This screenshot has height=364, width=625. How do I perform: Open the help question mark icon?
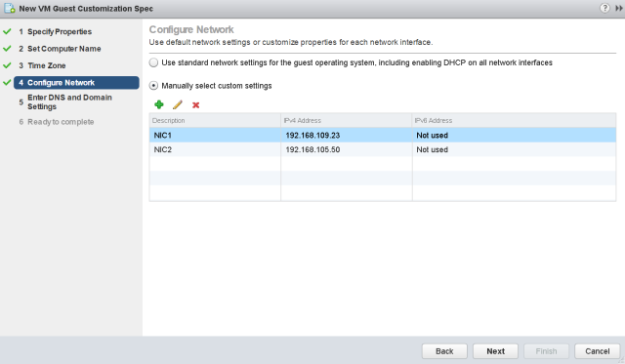pyautogui.click(x=604, y=8)
